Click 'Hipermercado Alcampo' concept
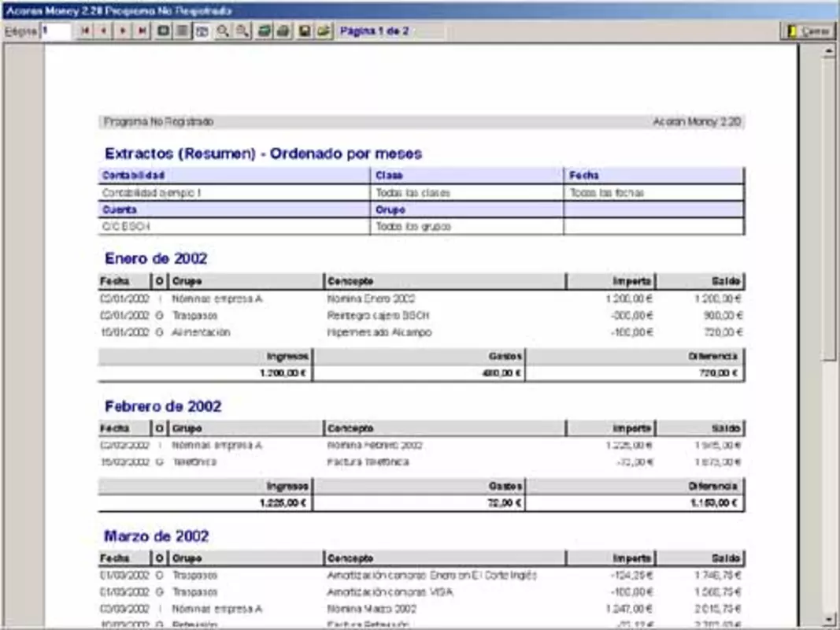 click(x=379, y=332)
